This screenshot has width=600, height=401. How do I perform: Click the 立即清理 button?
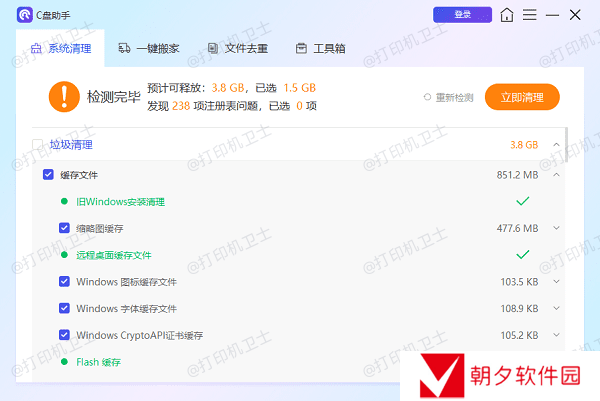522,97
